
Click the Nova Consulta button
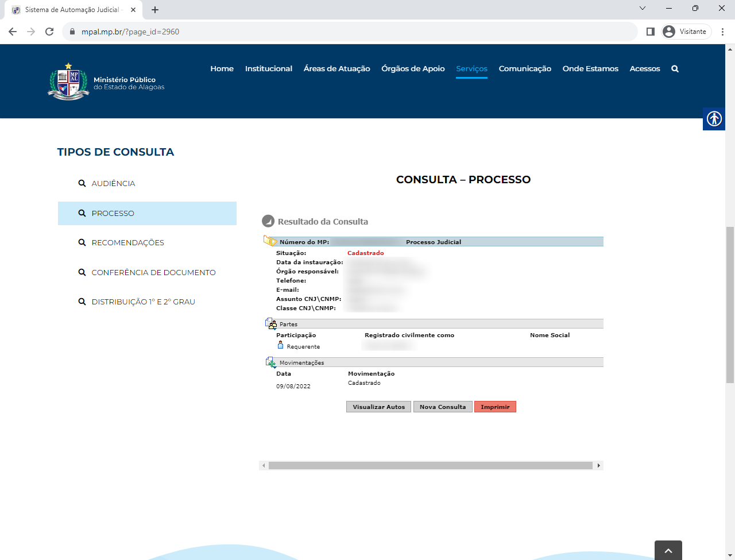coord(443,407)
